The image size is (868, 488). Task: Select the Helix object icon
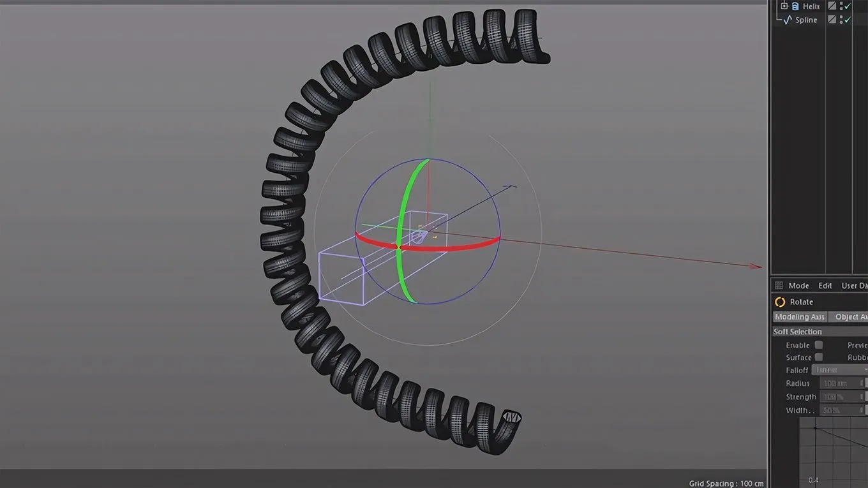(x=795, y=6)
